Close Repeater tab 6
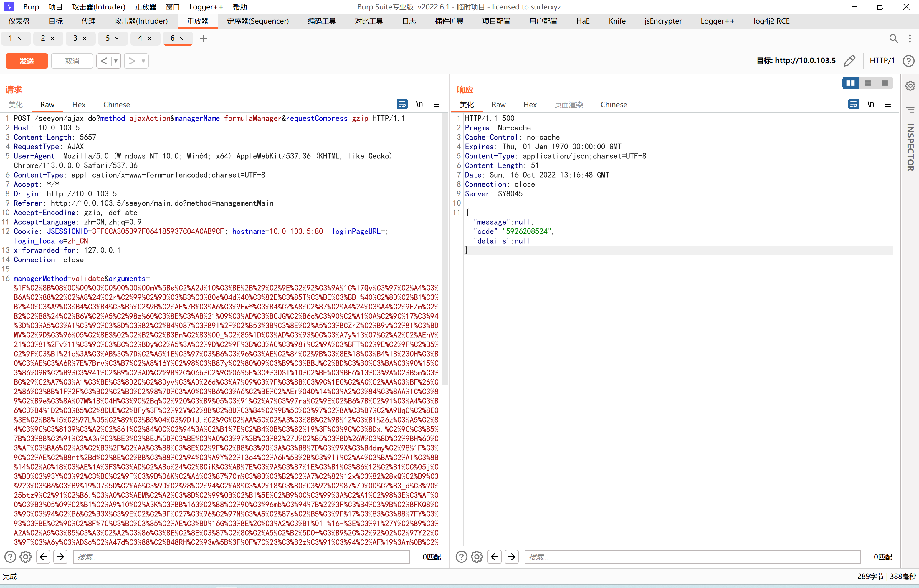Image resolution: width=919 pixels, height=588 pixels. (x=182, y=39)
